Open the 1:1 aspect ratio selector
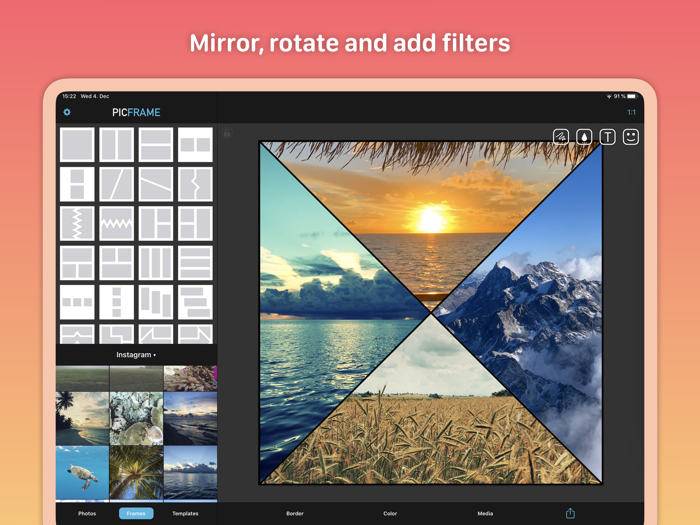Image resolution: width=700 pixels, height=525 pixels. pyautogui.click(x=631, y=112)
